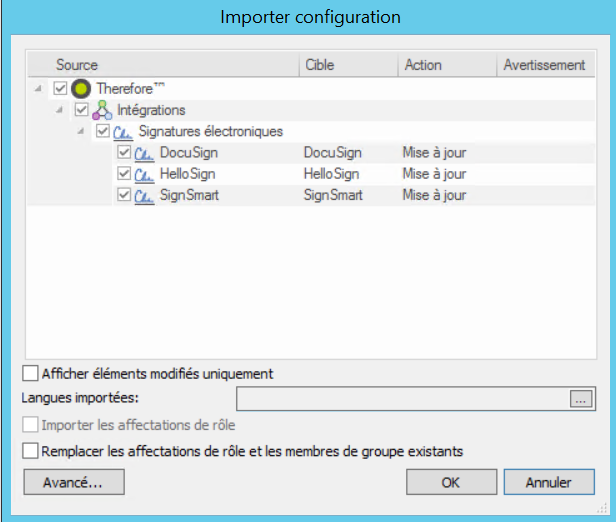Image resolution: width=616 pixels, height=522 pixels.
Task: Uncheck the DocuSign checkbox
Action: point(124,152)
